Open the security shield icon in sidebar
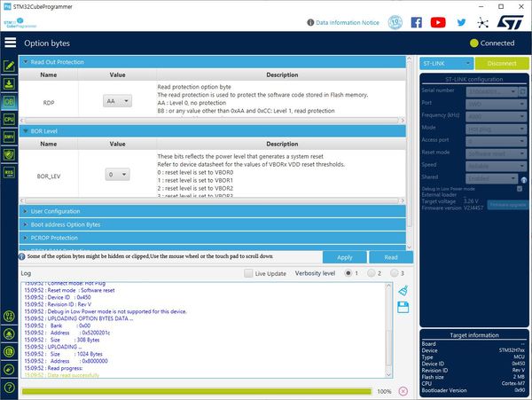Screen dimensions: 532x400 tap(9, 154)
